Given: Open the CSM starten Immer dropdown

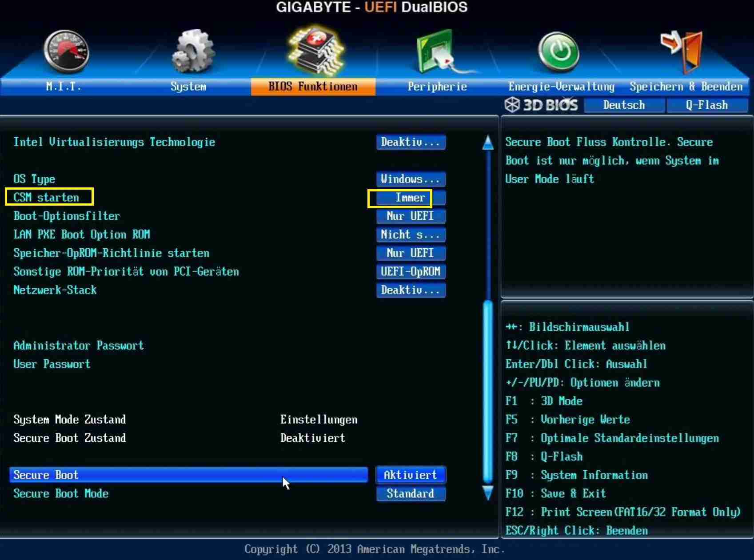Looking at the screenshot, I should tap(411, 198).
